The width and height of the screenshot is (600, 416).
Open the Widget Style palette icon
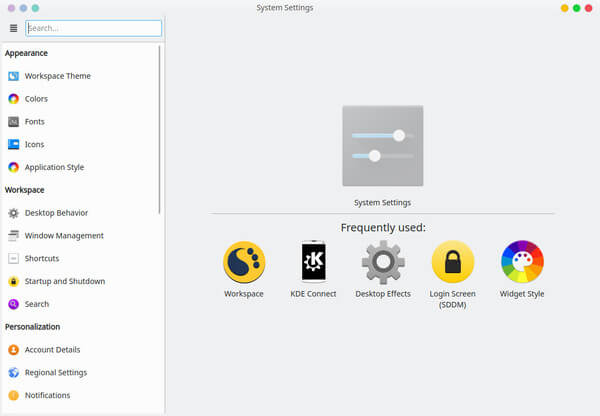click(522, 262)
